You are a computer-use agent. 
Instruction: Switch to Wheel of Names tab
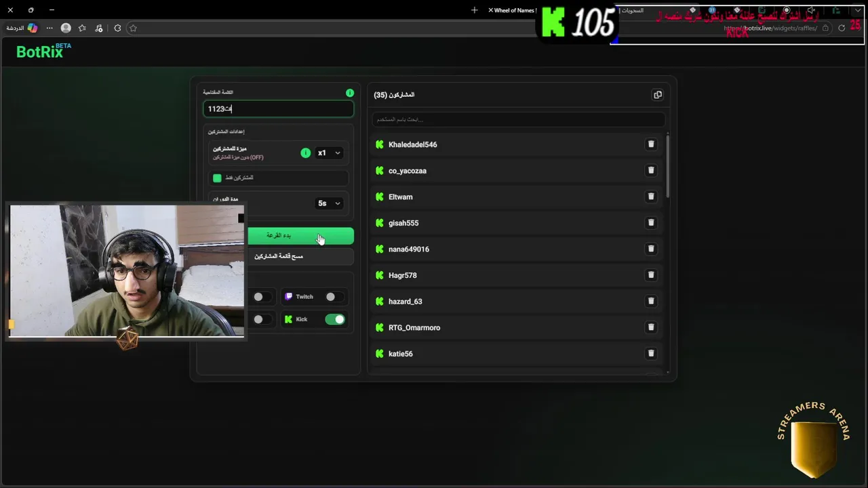[514, 10]
